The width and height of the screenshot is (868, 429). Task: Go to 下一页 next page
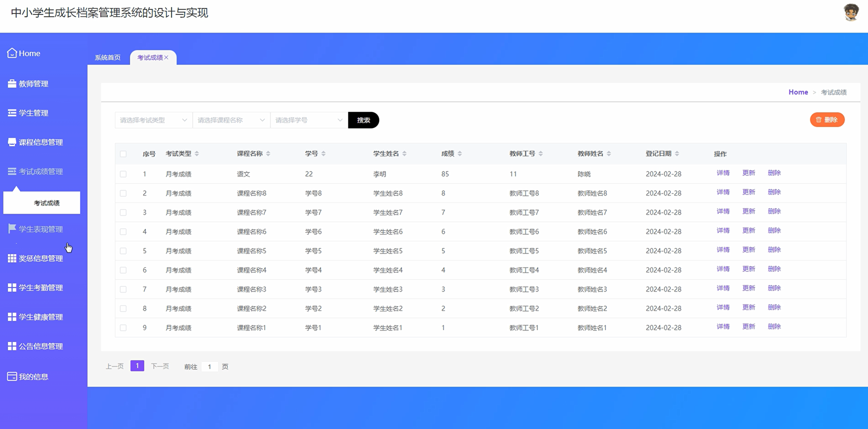click(160, 366)
